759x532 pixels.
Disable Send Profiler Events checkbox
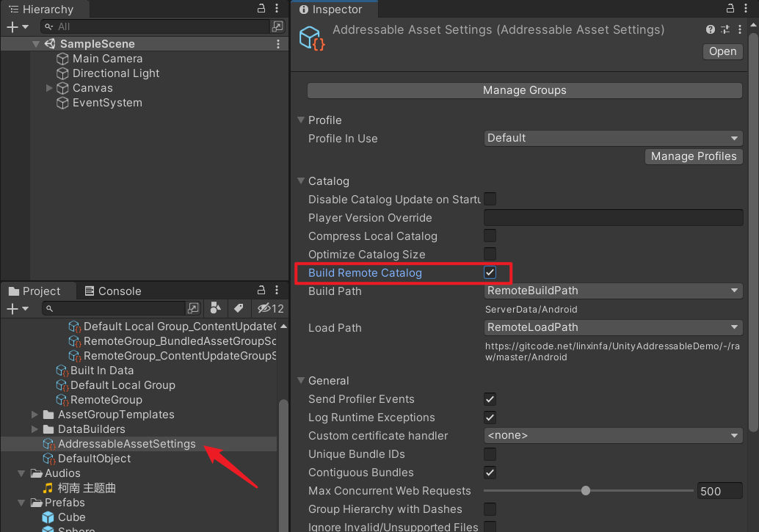490,399
